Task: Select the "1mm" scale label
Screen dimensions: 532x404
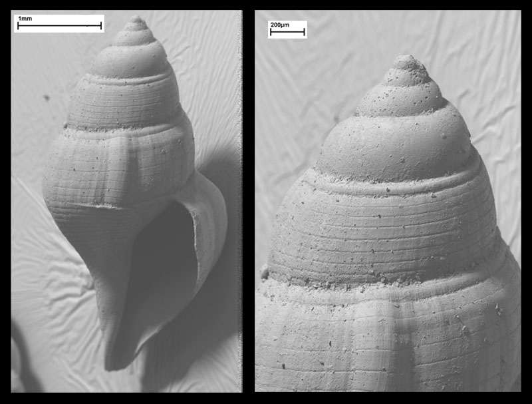Action: (25, 19)
